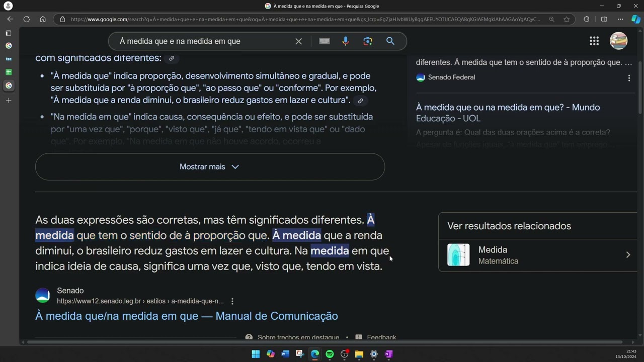Open split screen view
644x362 pixels.
point(604,19)
